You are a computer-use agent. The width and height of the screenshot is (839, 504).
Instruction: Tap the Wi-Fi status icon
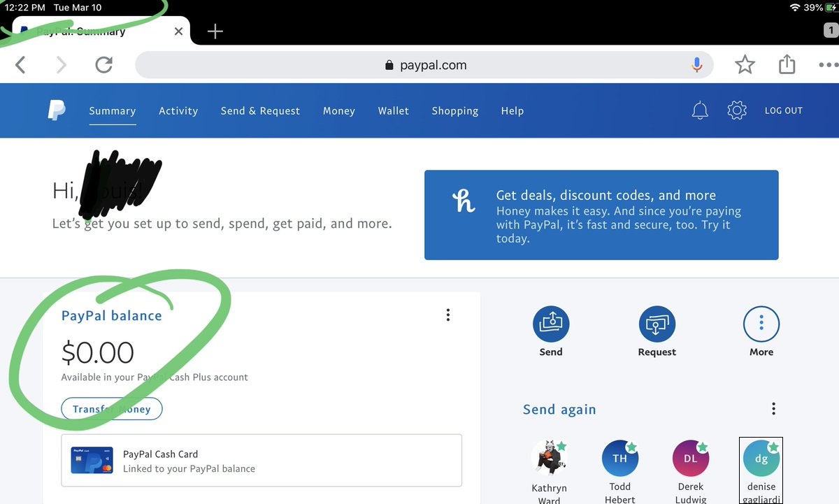click(x=795, y=7)
